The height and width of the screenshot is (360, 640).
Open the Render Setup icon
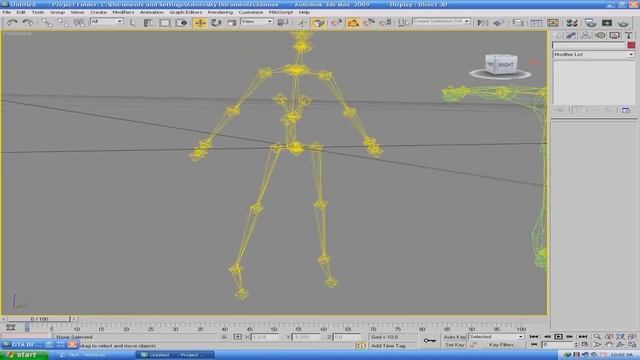point(590,22)
